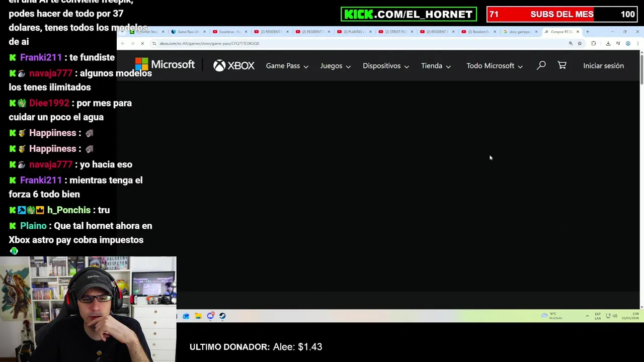Open Steam from the taskbar
The width and height of the screenshot is (644, 362).
[x=222, y=316]
